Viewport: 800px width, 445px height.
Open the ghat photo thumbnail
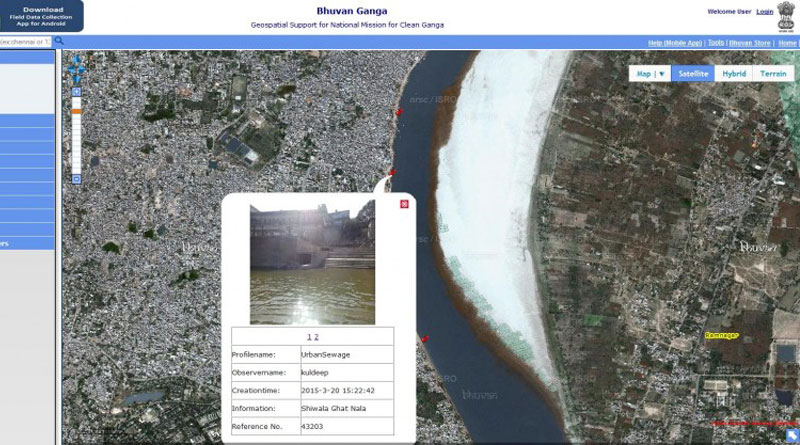(x=312, y=262)
